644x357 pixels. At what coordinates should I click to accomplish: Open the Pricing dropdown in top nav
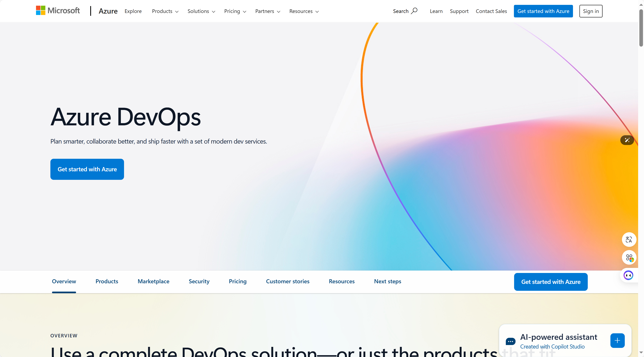coord(235,11)
